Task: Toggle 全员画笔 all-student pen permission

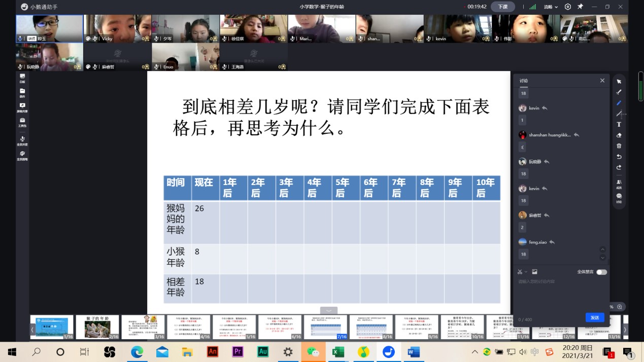Action: 22,155
